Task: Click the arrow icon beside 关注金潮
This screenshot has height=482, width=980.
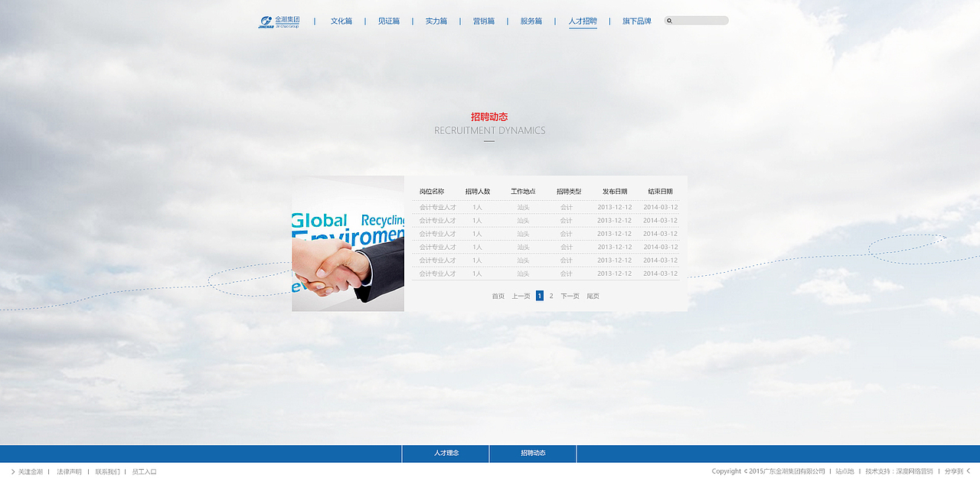Action: 13,471
